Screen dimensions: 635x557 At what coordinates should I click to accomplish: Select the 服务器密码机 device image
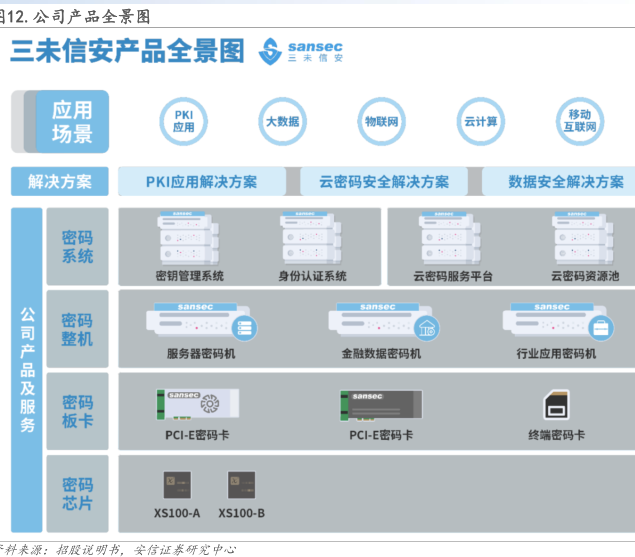click(201, 321)
